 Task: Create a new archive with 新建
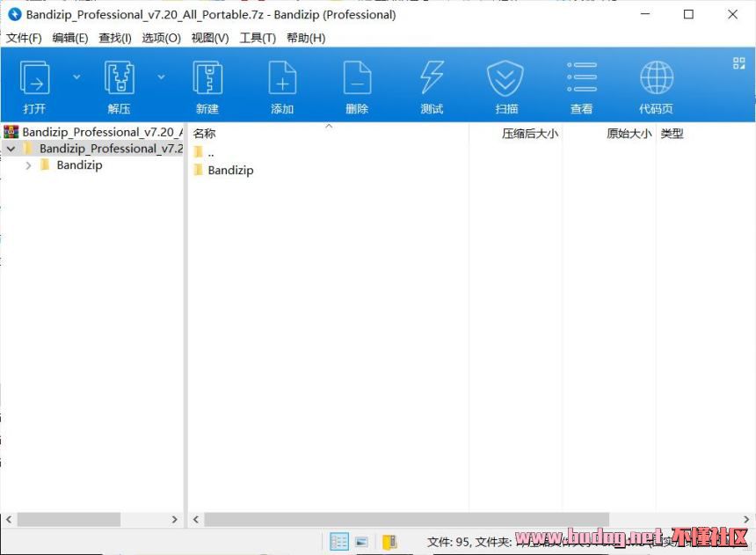[207, 86]
